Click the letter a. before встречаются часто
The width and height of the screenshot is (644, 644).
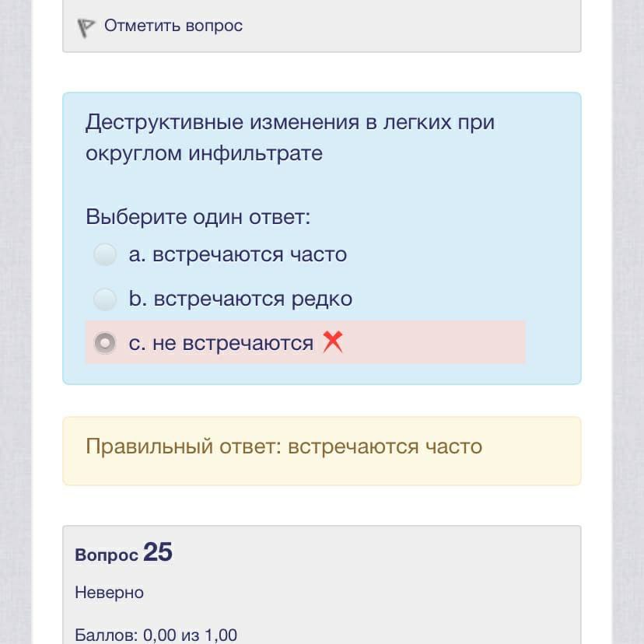pos(137,254)
